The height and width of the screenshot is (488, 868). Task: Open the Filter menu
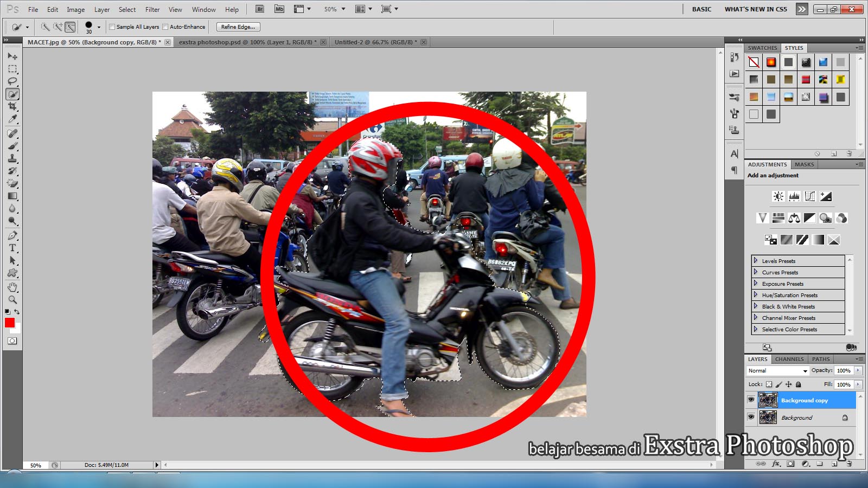pyautogui.click(x=152, y=9)
